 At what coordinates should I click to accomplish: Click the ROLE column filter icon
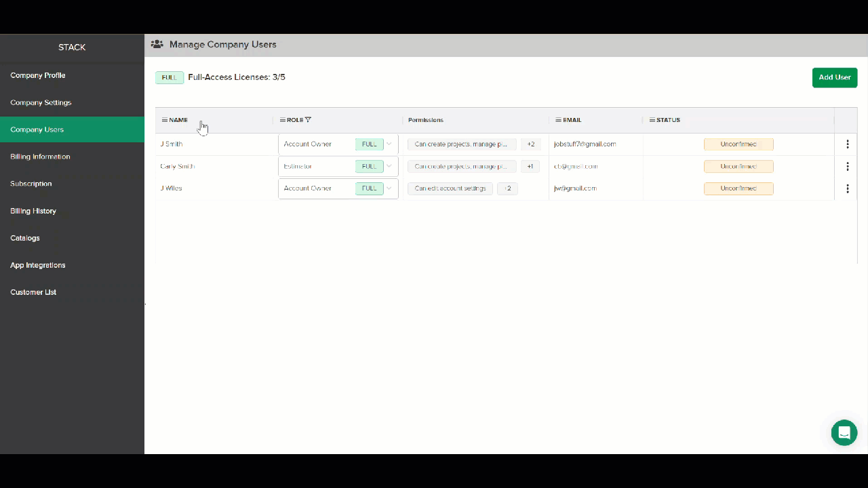click(308, 120)
